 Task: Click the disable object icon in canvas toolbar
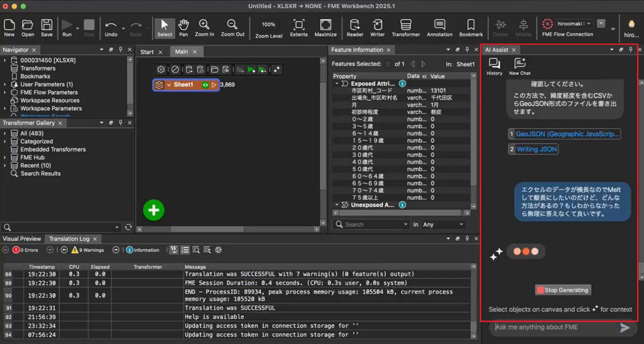pyautogui.click(x=175, y=70)
